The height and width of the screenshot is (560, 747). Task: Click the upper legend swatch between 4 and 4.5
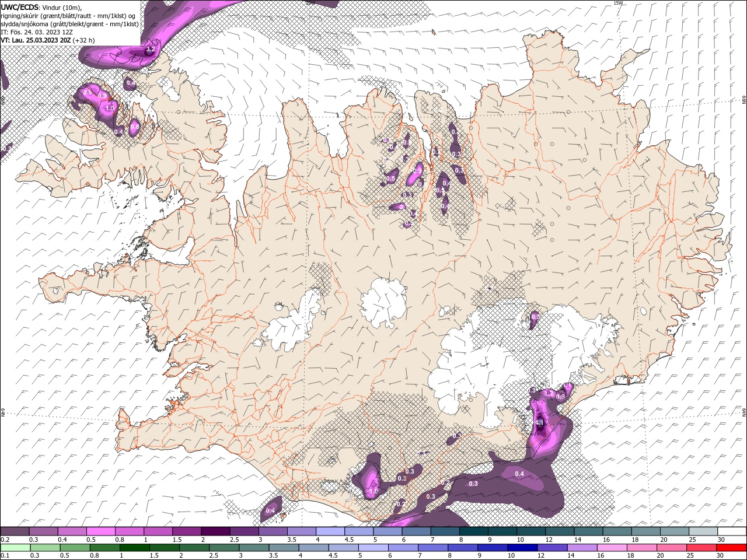click(330, 531)
